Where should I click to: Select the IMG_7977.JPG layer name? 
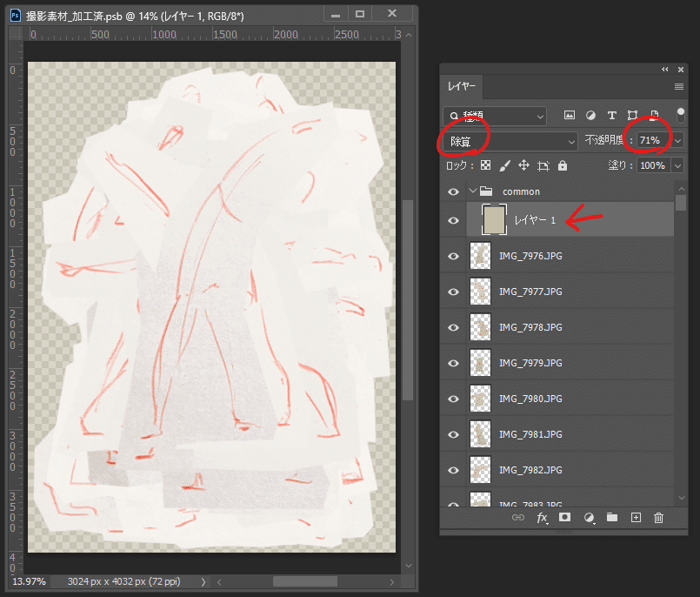530,292
